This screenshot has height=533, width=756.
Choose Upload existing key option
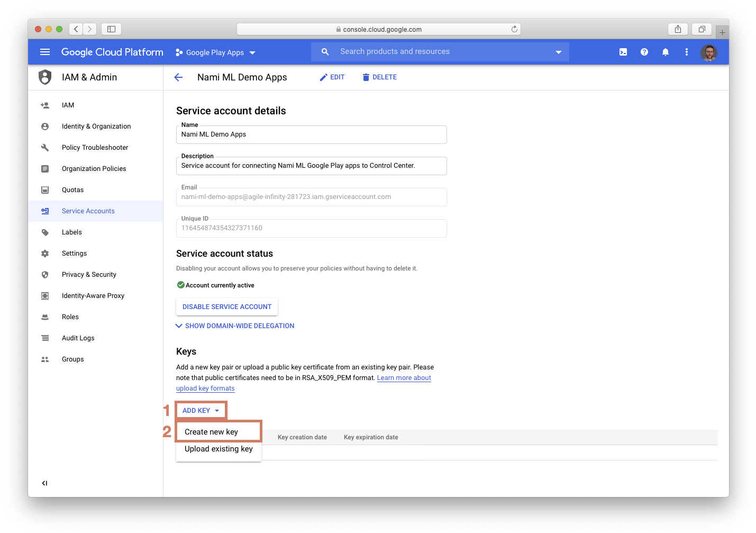pos(218,449)
